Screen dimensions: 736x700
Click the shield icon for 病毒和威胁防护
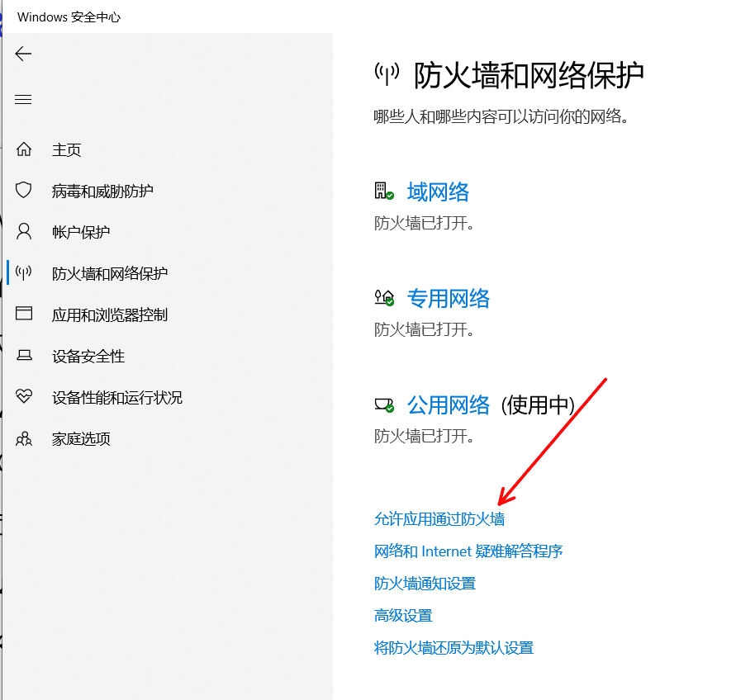24,191
